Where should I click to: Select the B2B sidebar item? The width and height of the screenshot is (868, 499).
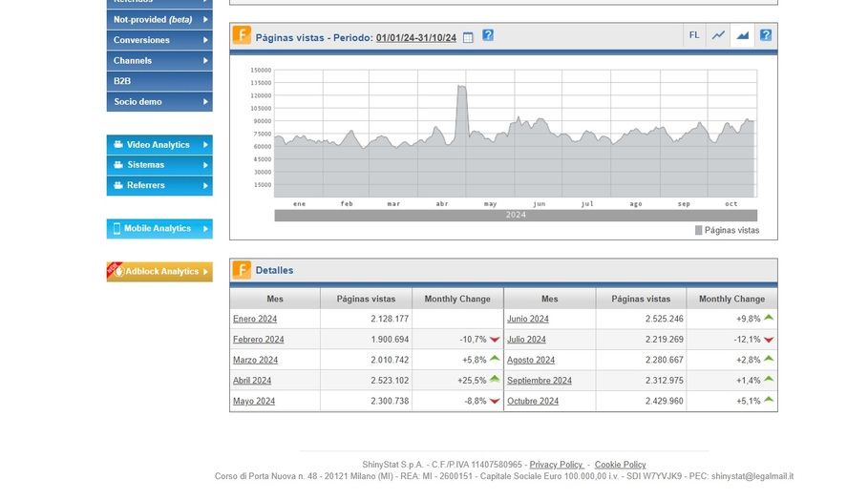tap(159, 81)
